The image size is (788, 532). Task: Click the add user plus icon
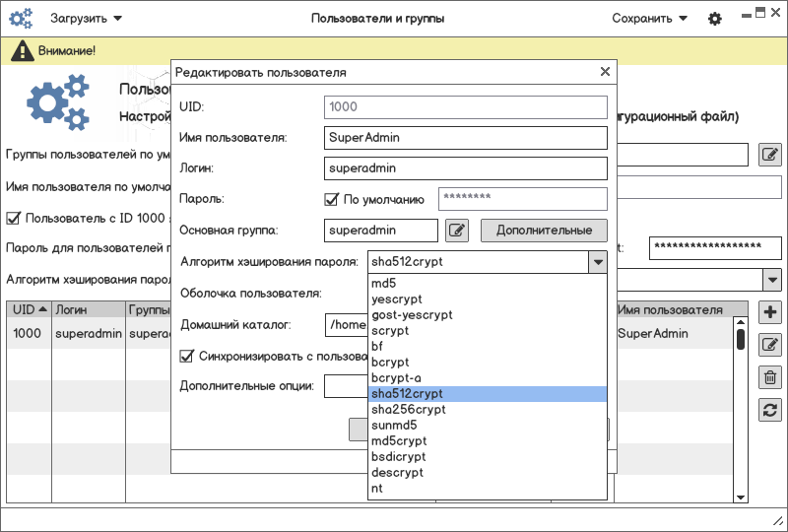pos(771,312)
